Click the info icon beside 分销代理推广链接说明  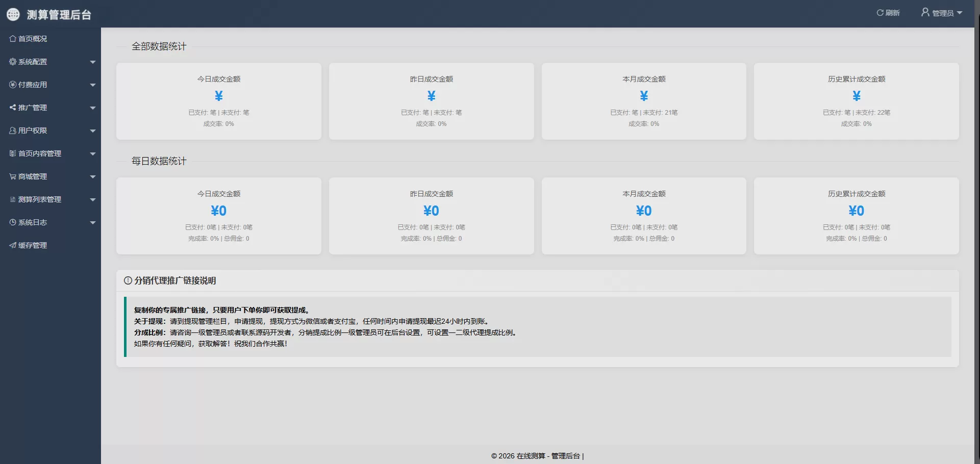(x=128, y=280)
